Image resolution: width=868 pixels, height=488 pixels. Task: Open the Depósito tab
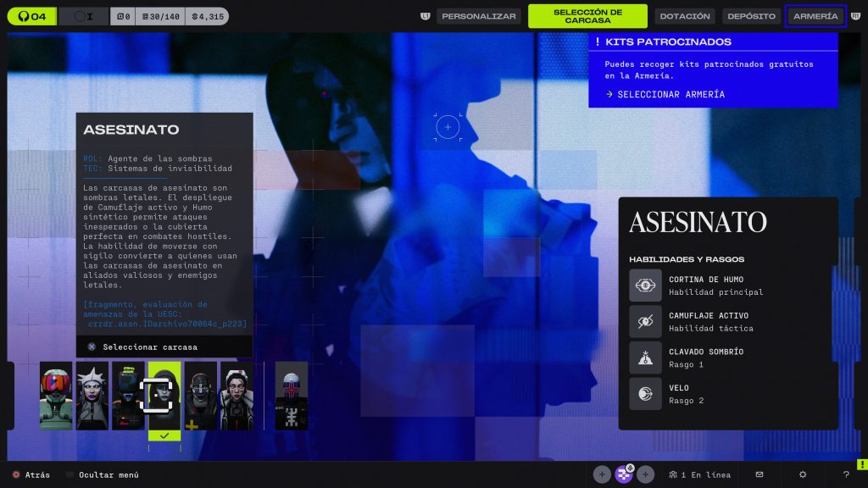[751, 16]
